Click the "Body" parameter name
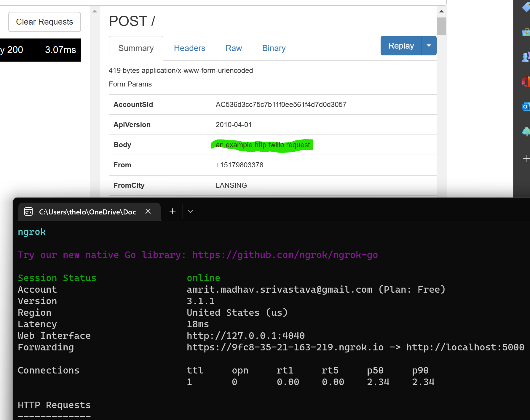Image resolution: width=530 pixels, height=420 pixels. pos(122,145)
